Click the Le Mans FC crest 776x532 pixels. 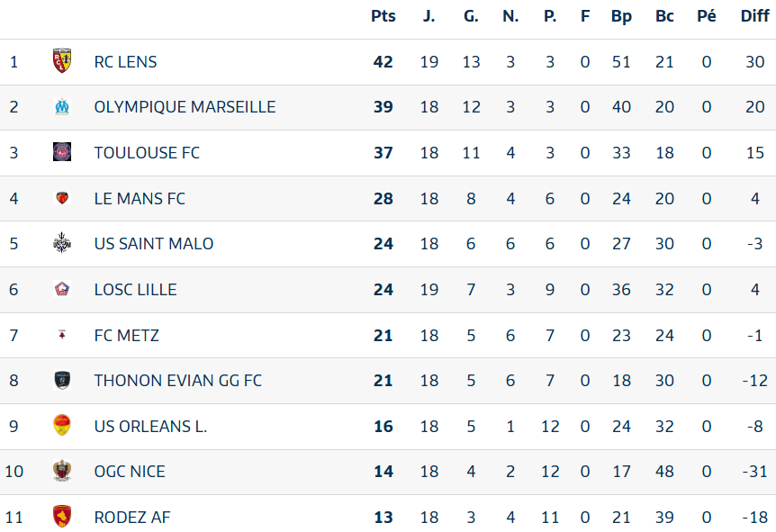[x=62, y=198]
